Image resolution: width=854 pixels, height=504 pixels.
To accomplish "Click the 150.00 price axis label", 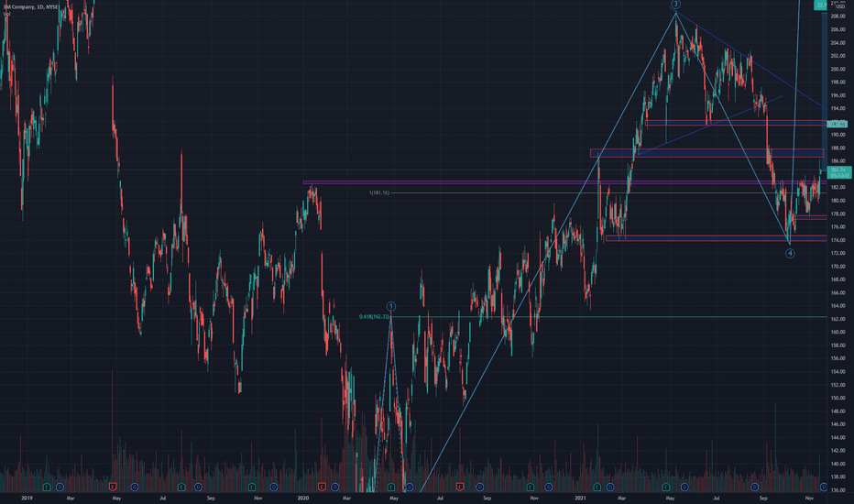I will tap(838, 398).
